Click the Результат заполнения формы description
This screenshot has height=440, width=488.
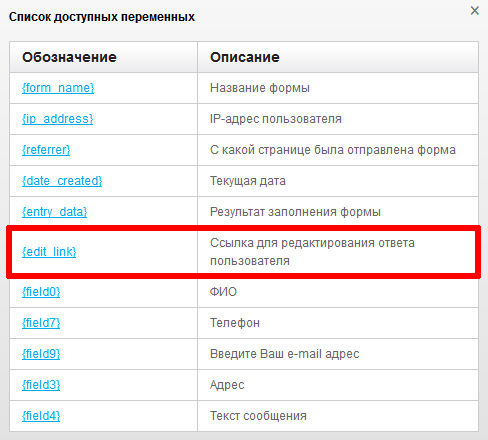295,212
